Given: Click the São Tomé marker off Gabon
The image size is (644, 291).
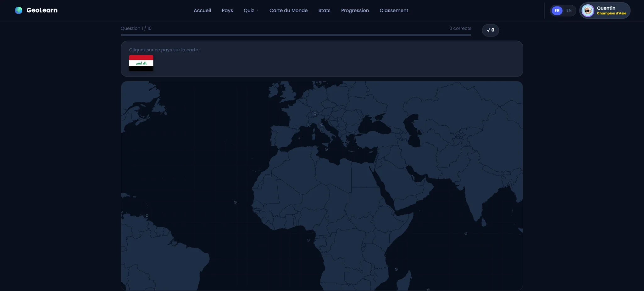Looking at the screenshot, I should tap(308, 240).
